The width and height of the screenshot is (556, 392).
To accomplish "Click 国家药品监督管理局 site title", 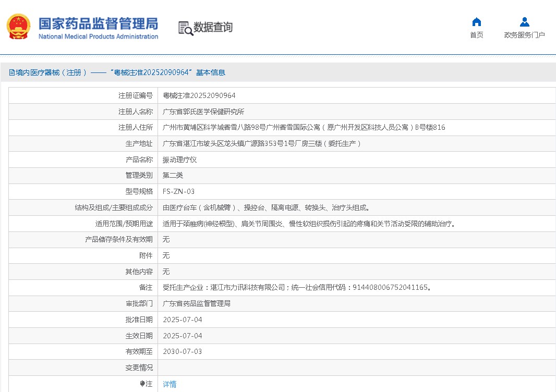I will (x=98, y=24).
